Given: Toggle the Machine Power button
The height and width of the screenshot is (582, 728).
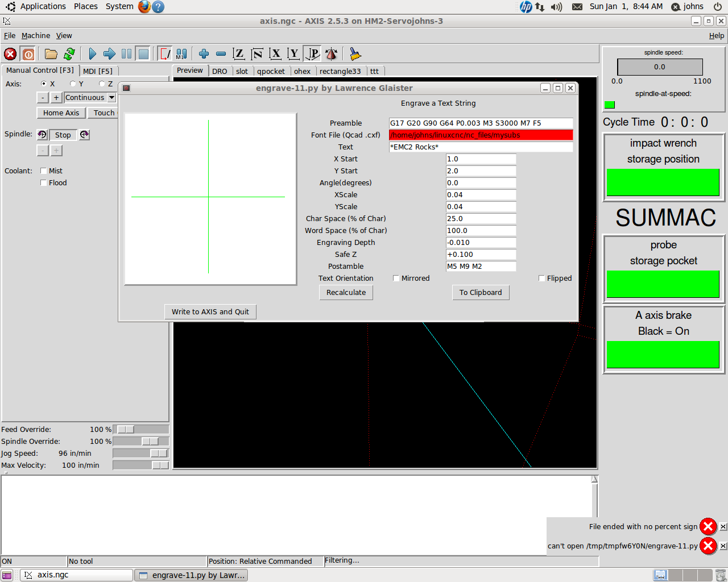Looking at the screenshot, I should (28, 54).
